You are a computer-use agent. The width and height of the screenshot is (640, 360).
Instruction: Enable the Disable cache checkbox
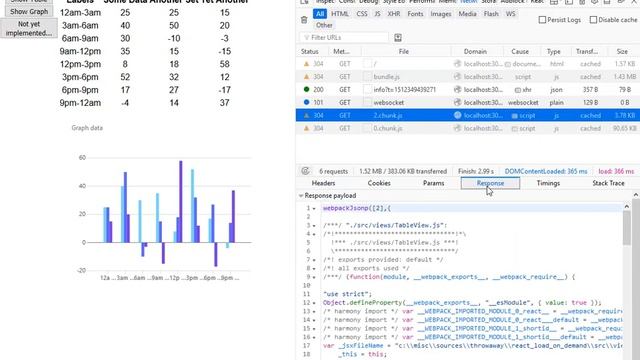(x=593, y=20)
